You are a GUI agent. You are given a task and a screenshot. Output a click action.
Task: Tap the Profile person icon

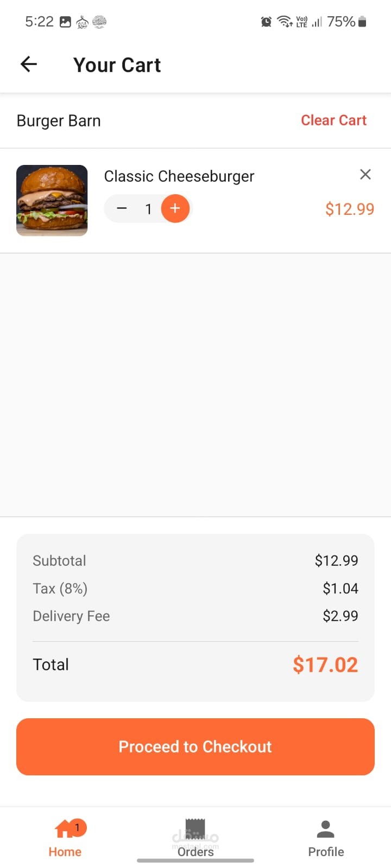pyautogui.click(x=326, y=829)
